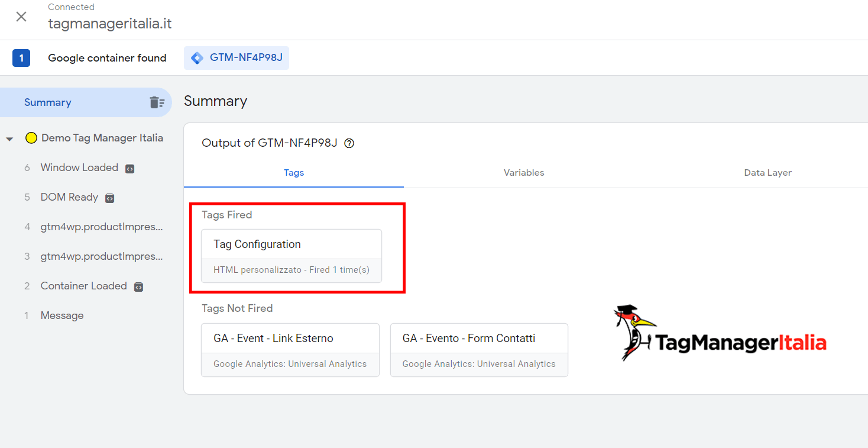The width and height of the screenshot is (868, 448).
Task: Click the Google container found label
Action: click(107, 58)
